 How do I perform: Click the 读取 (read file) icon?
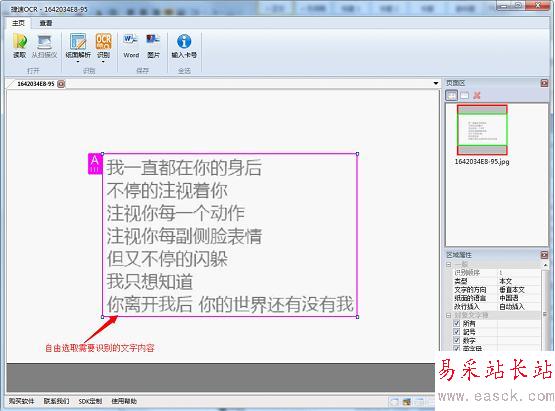[20, 41]
